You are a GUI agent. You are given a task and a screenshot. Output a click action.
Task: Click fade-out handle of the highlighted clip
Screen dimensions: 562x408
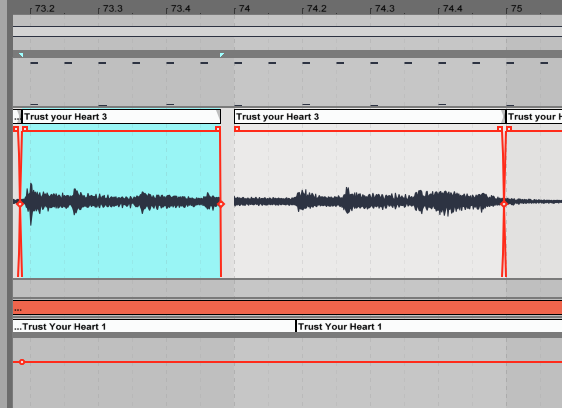218,128
